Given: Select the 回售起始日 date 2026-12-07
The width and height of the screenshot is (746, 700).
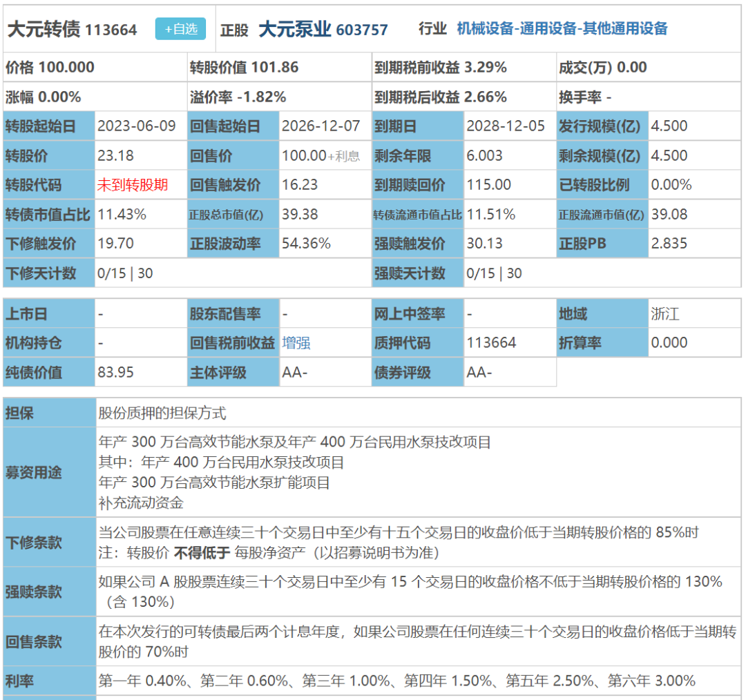Looking at the screenshot, I should pyautogui.click(x=321, y=126).
